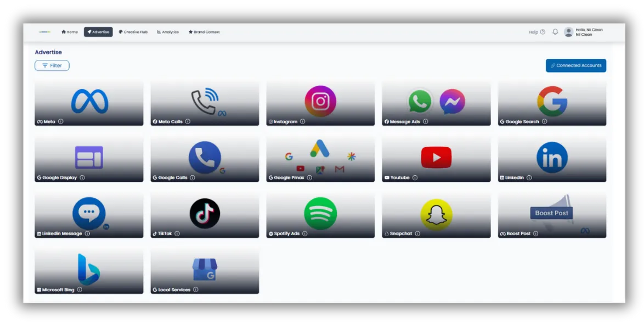Viewport: 644px width, 323px height.
Task: Choose the Linkedin Message chat bubble icon
Action: (89, 214)
